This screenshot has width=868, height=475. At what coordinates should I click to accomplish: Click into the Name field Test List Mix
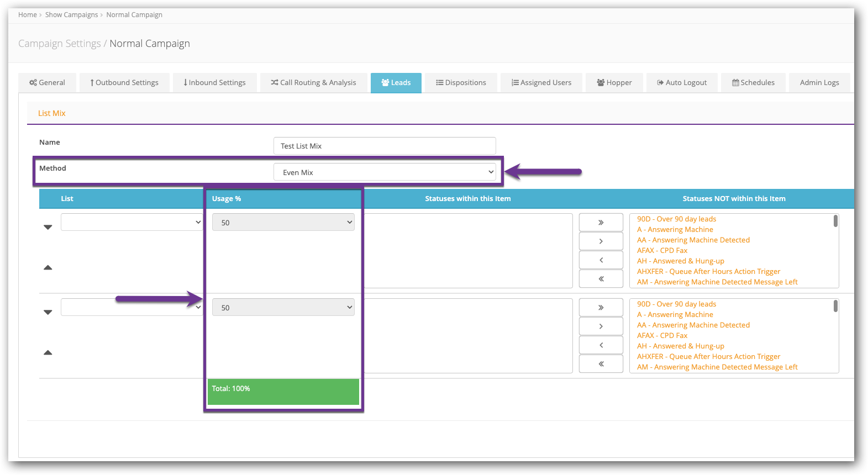tap(385, 146)
